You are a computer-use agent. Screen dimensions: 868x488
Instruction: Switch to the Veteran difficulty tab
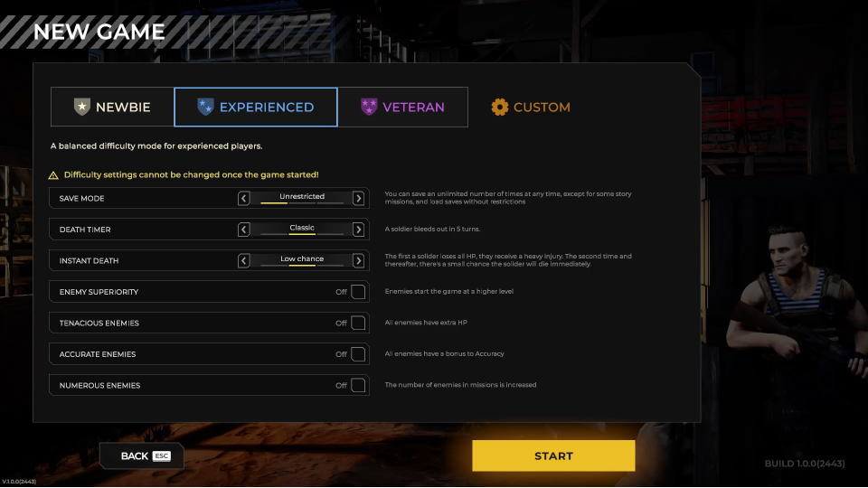point(402,107)
